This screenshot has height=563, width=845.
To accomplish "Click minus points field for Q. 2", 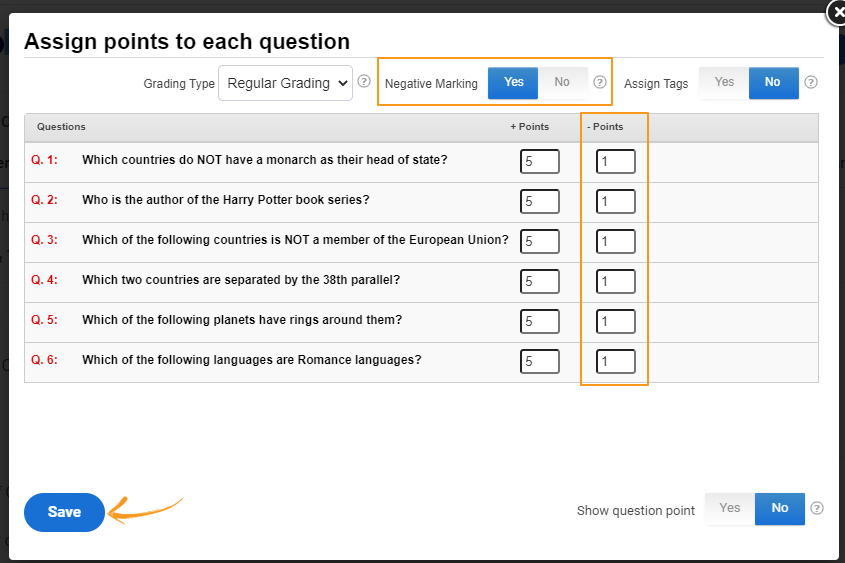I will tap(615, 201).
